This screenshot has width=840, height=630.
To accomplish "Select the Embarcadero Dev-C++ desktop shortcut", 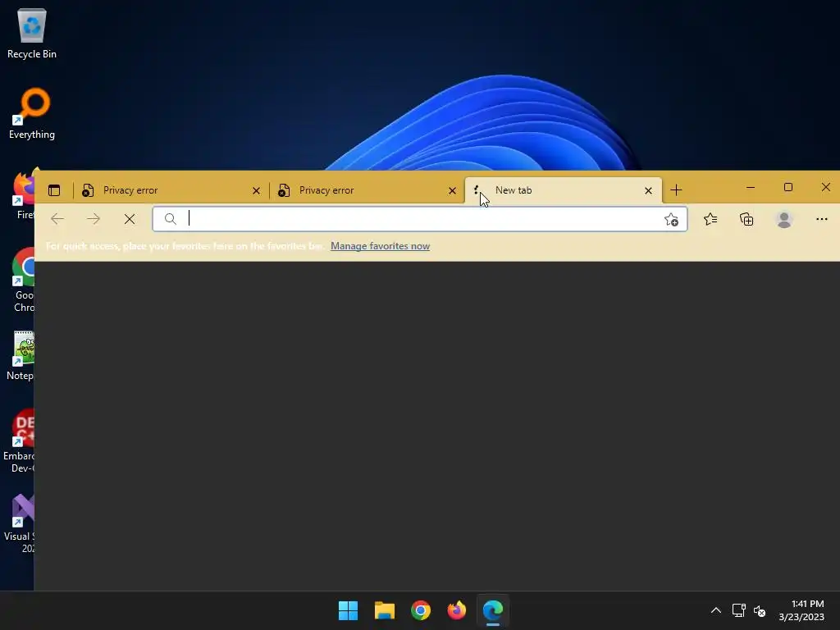I will (21, 441).
